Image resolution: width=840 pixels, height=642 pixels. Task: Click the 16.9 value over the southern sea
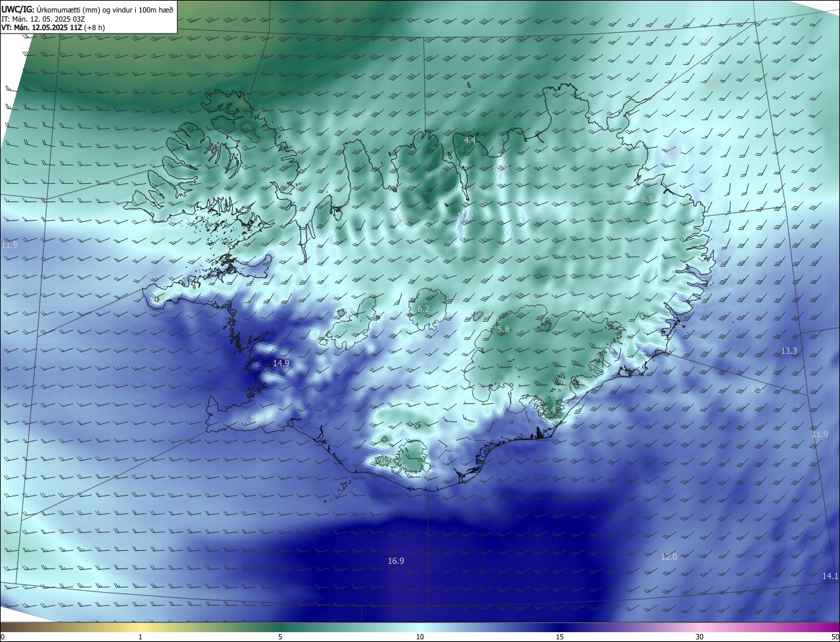tap(396, 561)
